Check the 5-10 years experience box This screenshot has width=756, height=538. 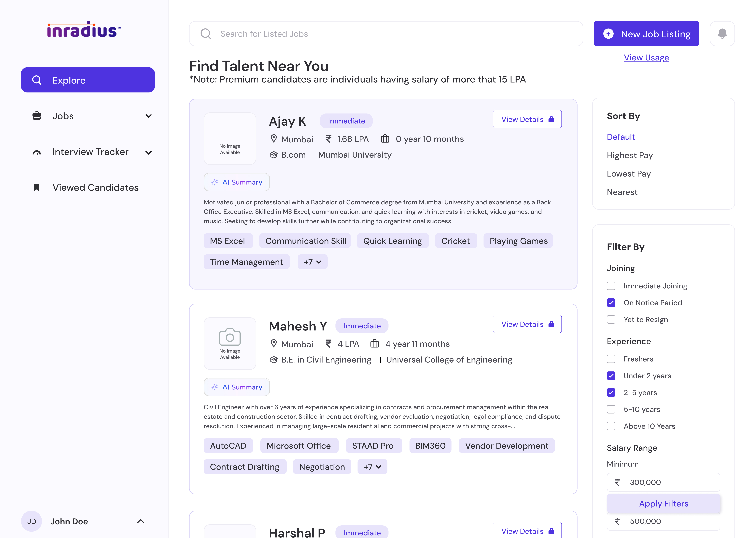tap(611, 409)
